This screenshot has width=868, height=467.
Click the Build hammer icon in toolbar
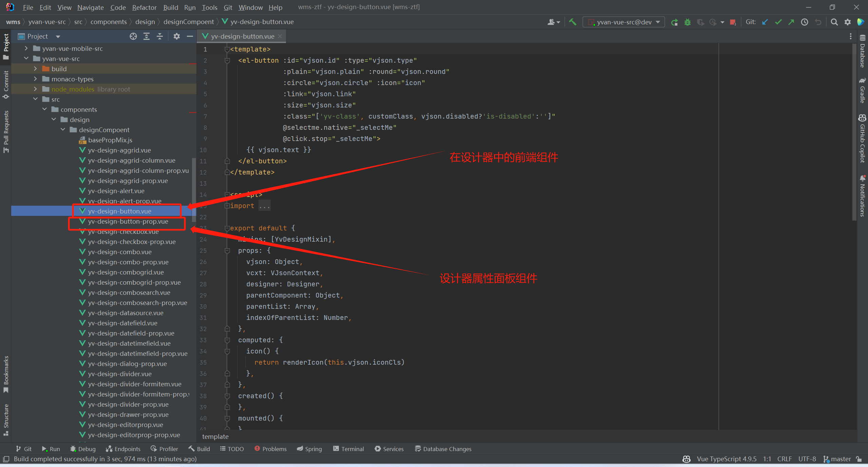coord(573,22)
